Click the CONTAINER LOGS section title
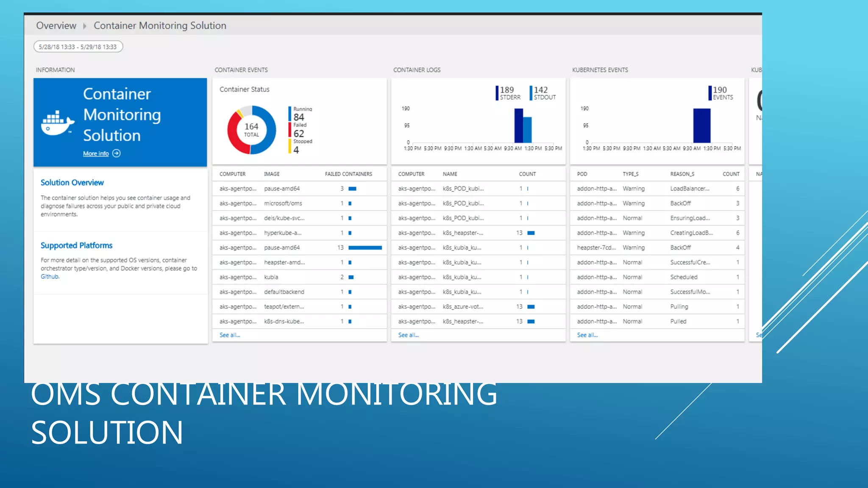This screenshot has height=488, width=868. (x=417, y=70)
